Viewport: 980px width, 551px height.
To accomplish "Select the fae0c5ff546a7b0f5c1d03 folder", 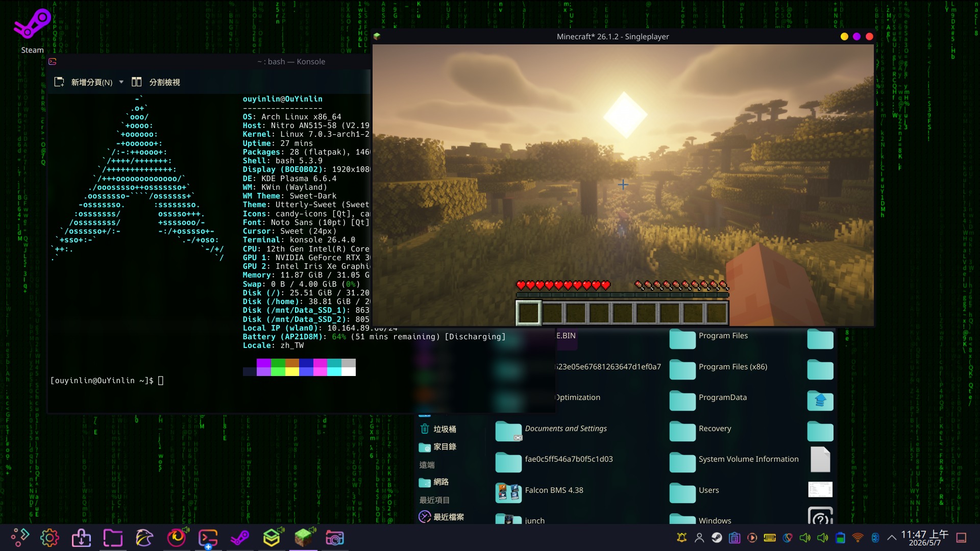I will point(554,461).
